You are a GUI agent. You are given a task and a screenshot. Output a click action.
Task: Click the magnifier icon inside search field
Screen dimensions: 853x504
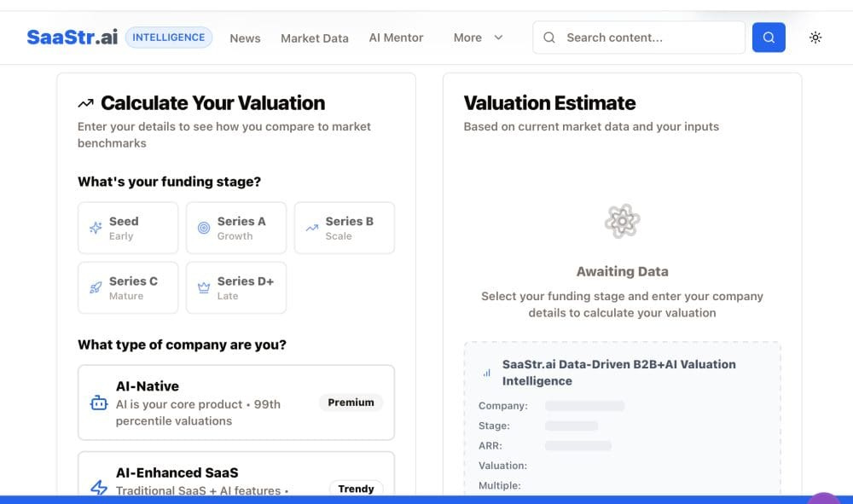(549, 38)
